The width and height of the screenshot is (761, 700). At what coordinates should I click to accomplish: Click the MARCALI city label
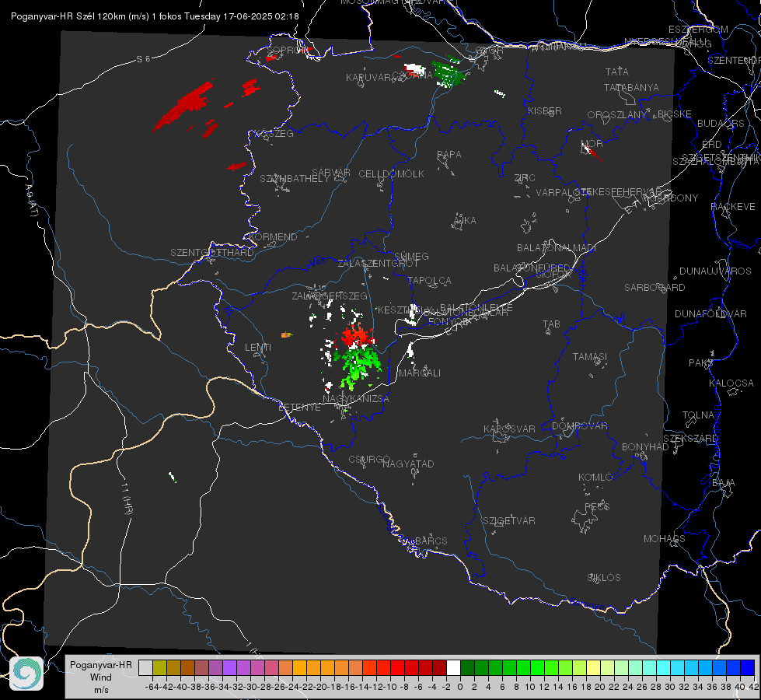(x=420, y=373)
